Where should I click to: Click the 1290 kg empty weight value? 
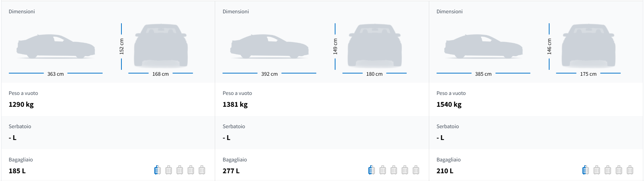(21, 105)
